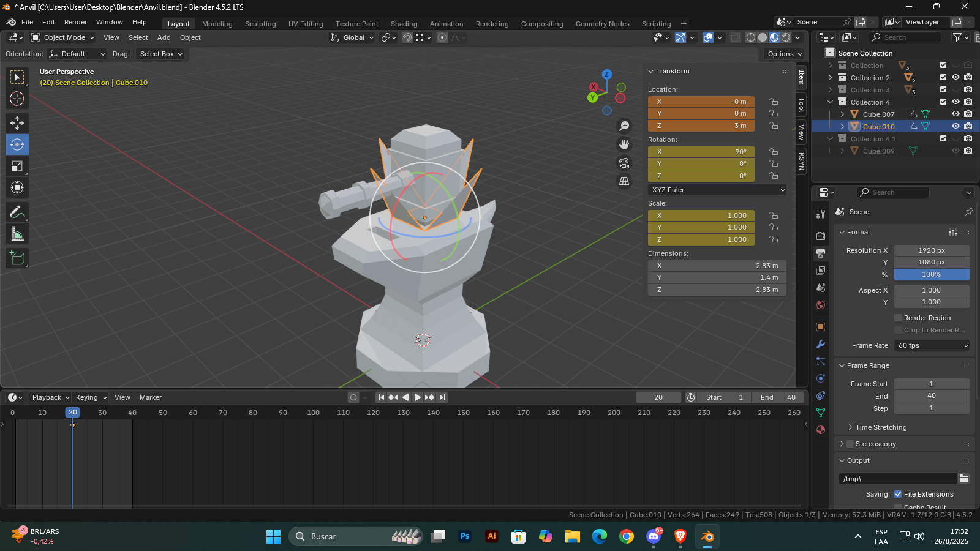Toggle render camera icon for Collection 3

click(x=968, y=89)
